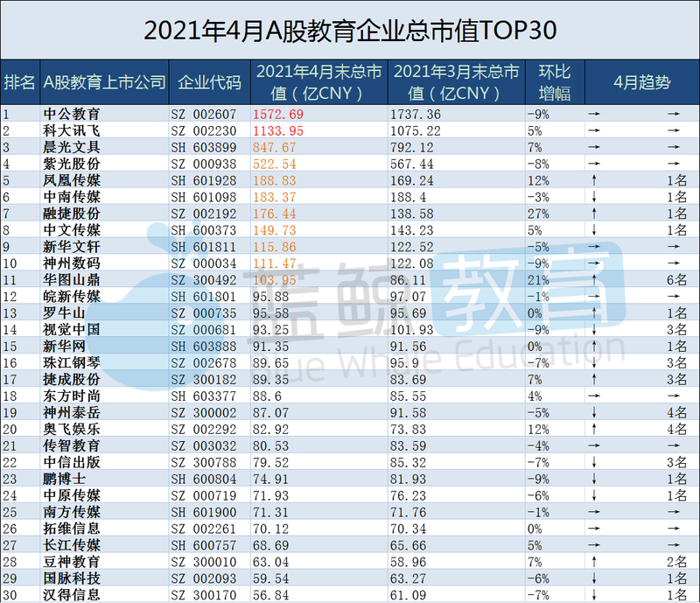
Task: Click company name 汉得信息
Action: click(72, 594)
